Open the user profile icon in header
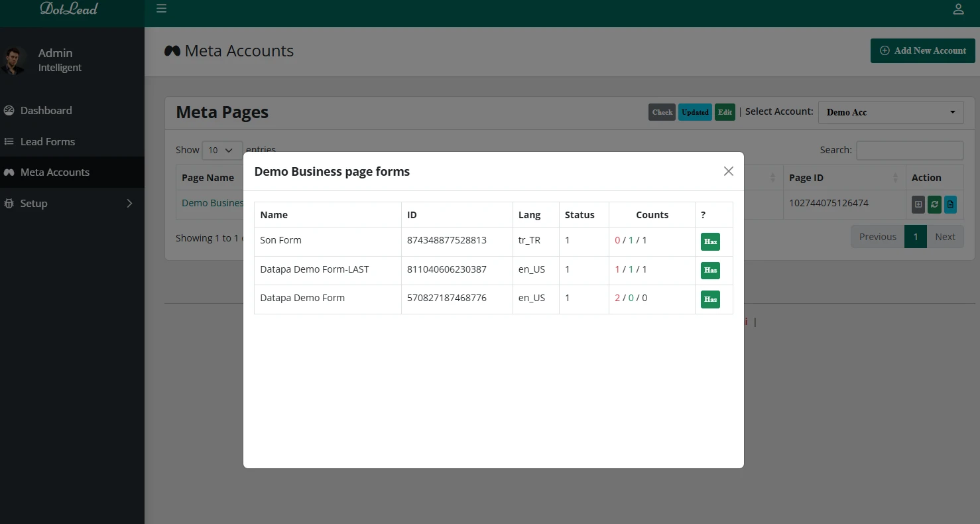Screen dimensions: 980x524 958,9
